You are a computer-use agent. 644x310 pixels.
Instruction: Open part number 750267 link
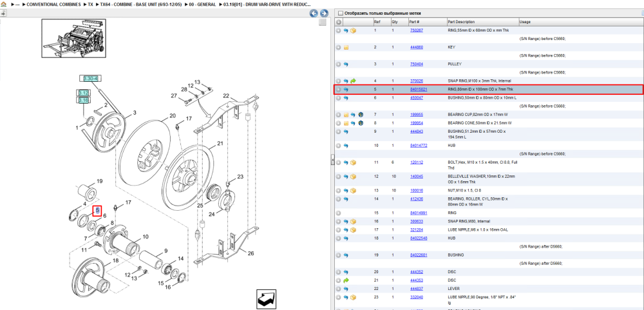[417, 30]
